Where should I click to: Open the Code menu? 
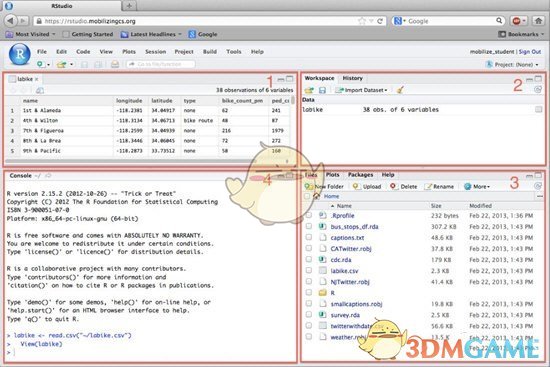point(83,52)
